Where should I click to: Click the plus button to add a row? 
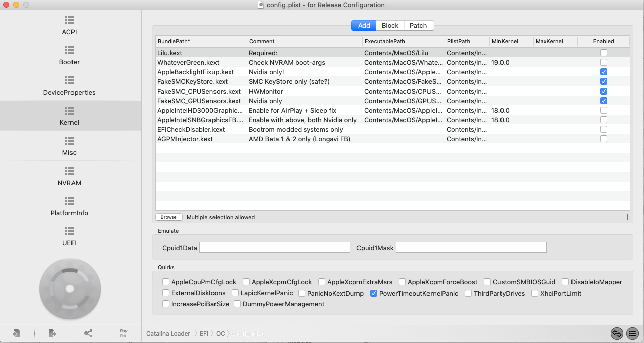[x=627, y=217]
